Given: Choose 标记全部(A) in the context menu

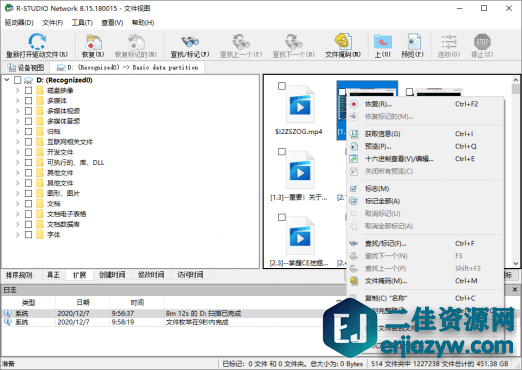Looking at the screenshot, I should pos(425,201).
